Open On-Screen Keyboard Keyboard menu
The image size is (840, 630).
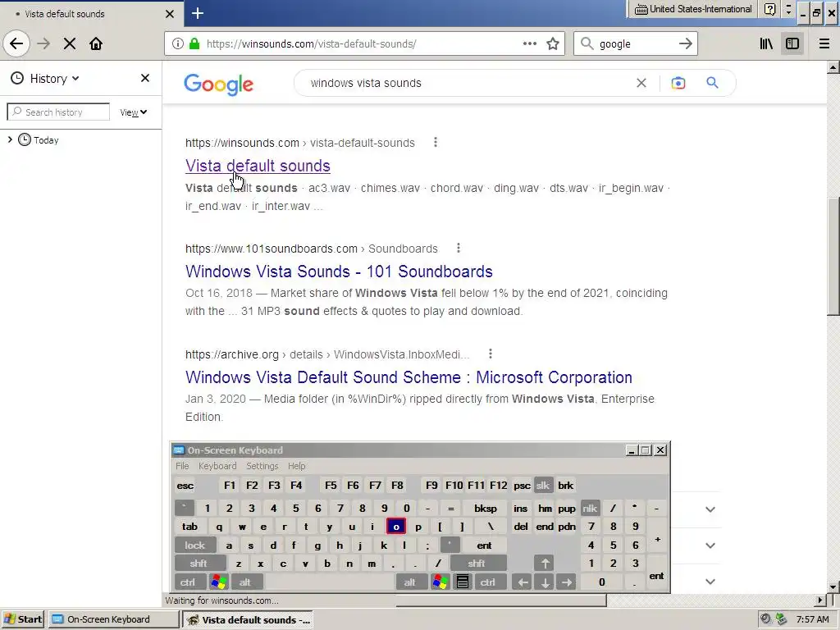tap(217, 466)
